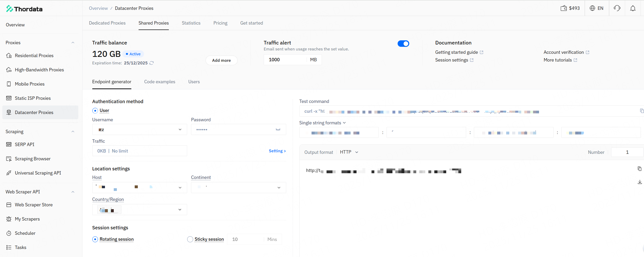Open the Dedicated Proxies tab
The width and height of the screenshot is (644, 257).
click(x=107, y=23)
